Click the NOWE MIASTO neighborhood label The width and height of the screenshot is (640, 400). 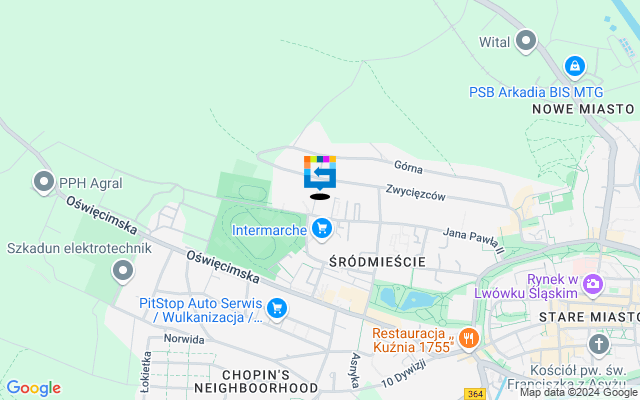(583, 109)
